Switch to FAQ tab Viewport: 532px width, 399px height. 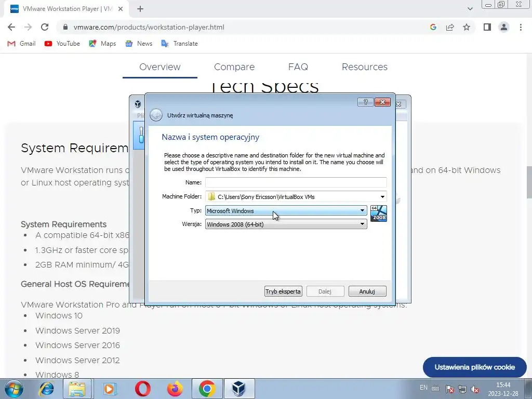coord(298,67)
